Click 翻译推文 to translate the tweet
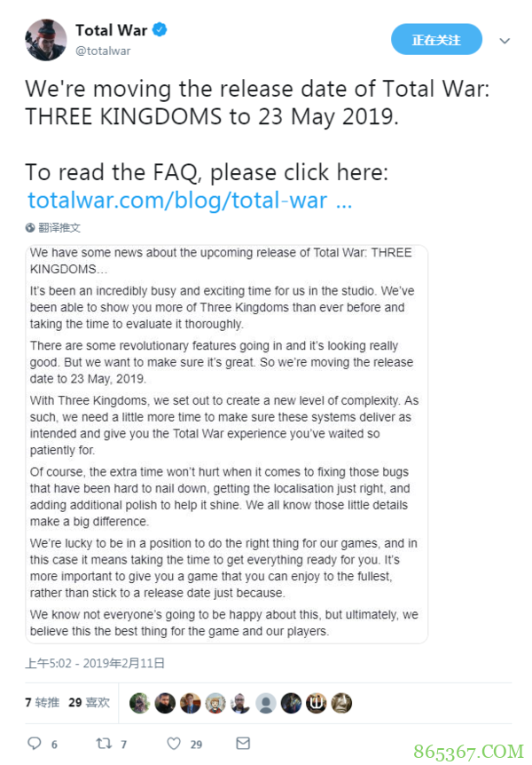The image size is (532, 765). [x=59, y=227]
